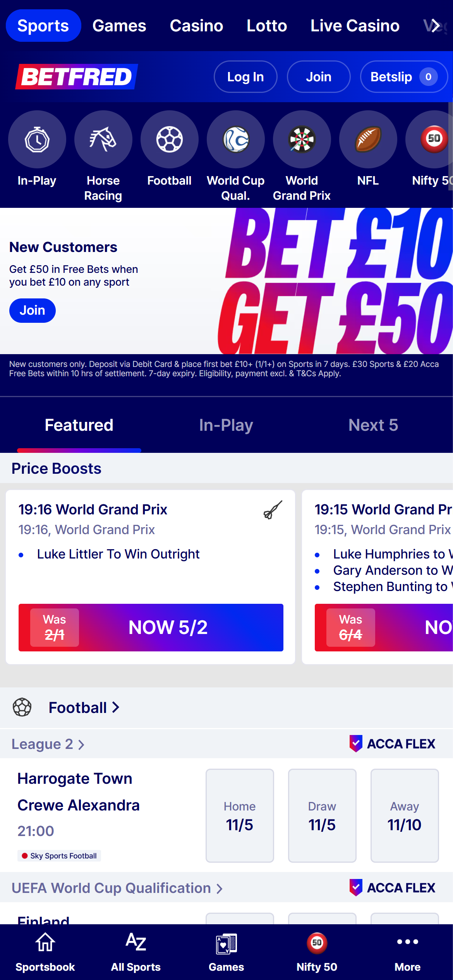The height and width of the screenshot is (980, 453).
Task: Select the NFL football icon
Action: (x=368, y=139)
